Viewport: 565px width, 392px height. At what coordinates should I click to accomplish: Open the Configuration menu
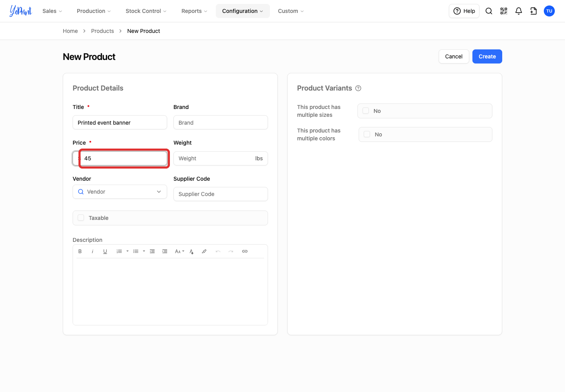[x=242, y=11]
